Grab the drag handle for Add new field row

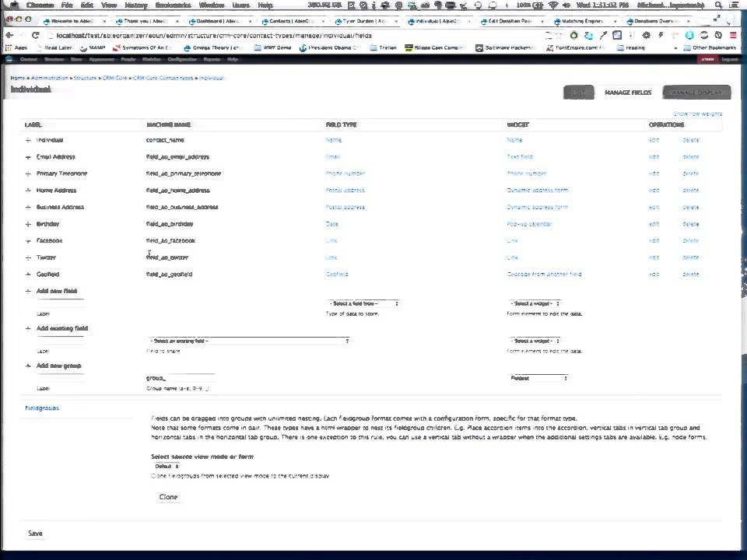tap(28, 291)
